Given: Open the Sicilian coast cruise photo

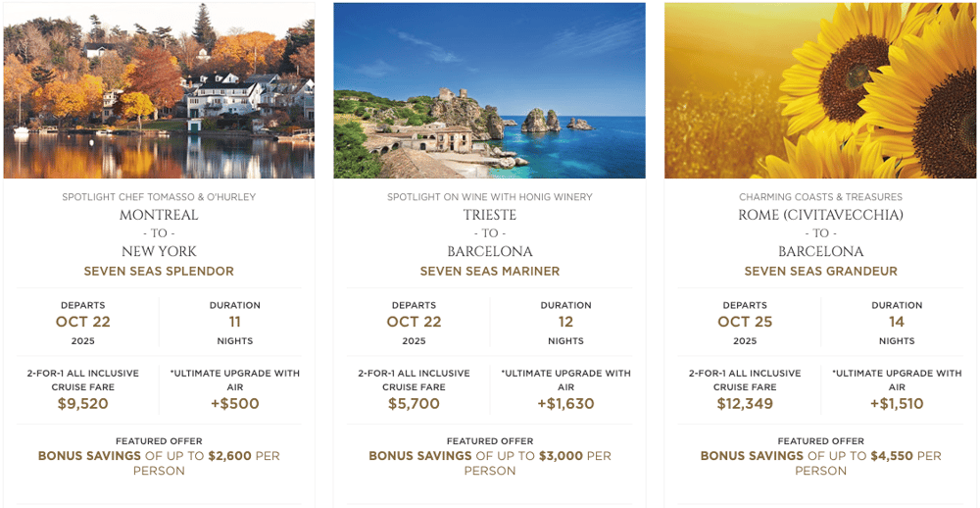Looking at the screenshot, I should click(489, 90).
